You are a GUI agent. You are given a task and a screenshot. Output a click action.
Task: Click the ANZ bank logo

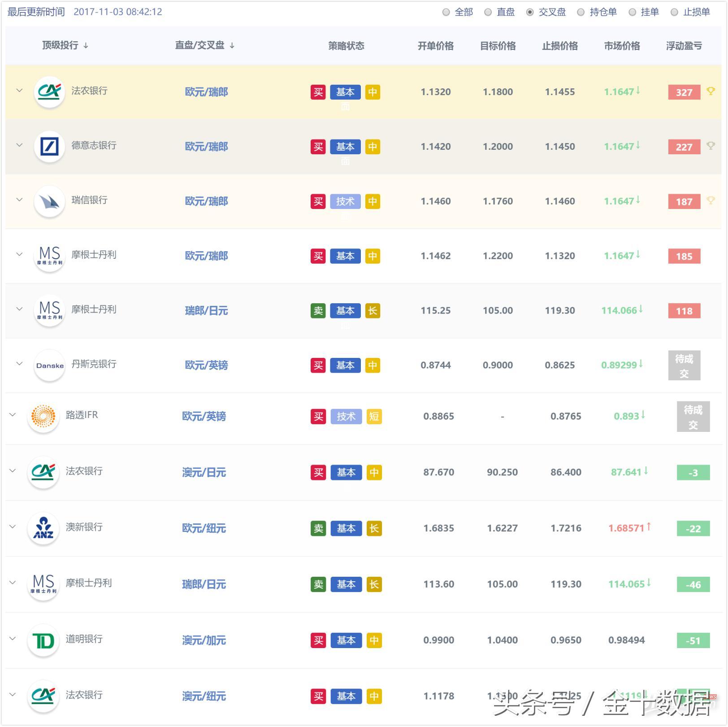tap(43, 528)
